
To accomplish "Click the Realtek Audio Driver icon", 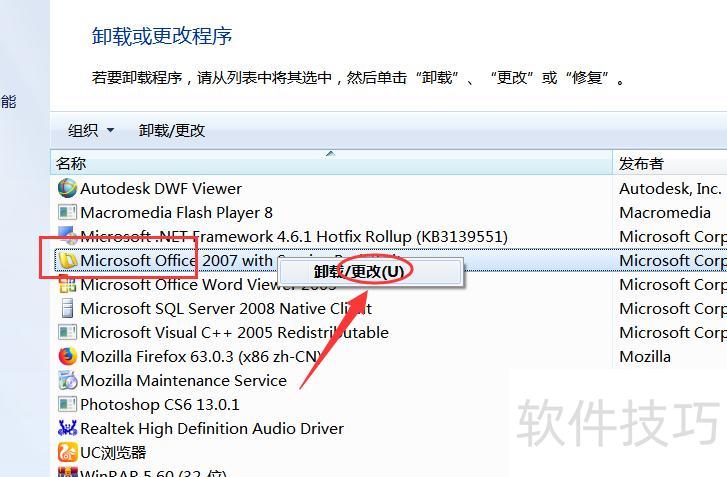I will pyautogui.click(x=67, y=428).
